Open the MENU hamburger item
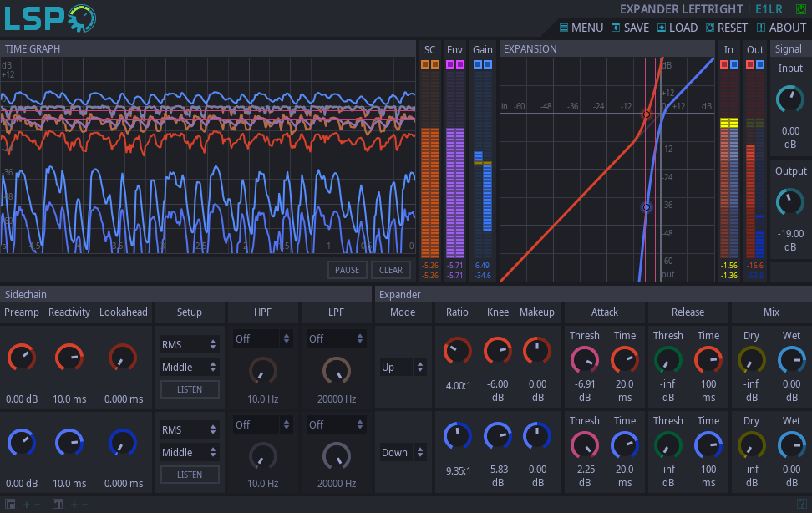The image size is (812, 513). pos(581,28)
